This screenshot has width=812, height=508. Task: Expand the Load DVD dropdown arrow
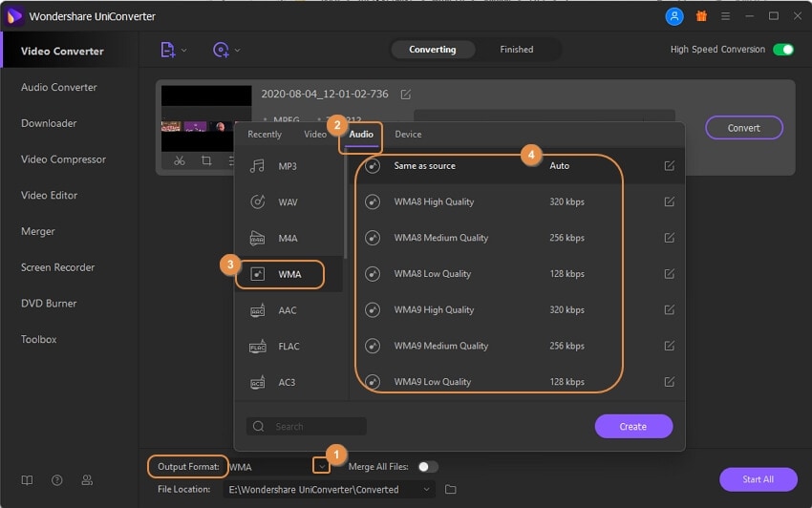[x=238, y=51]
